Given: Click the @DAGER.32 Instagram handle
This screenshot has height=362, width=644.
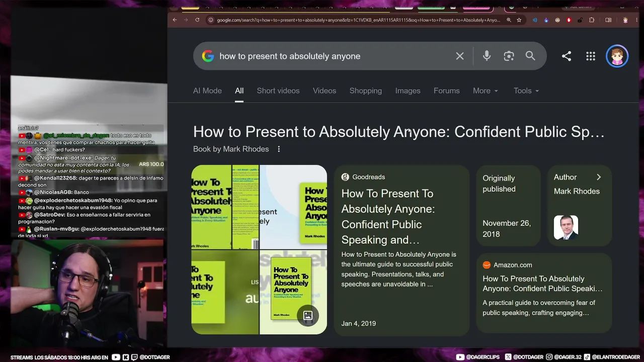Looking at the screenshot, I should [568, 357].
